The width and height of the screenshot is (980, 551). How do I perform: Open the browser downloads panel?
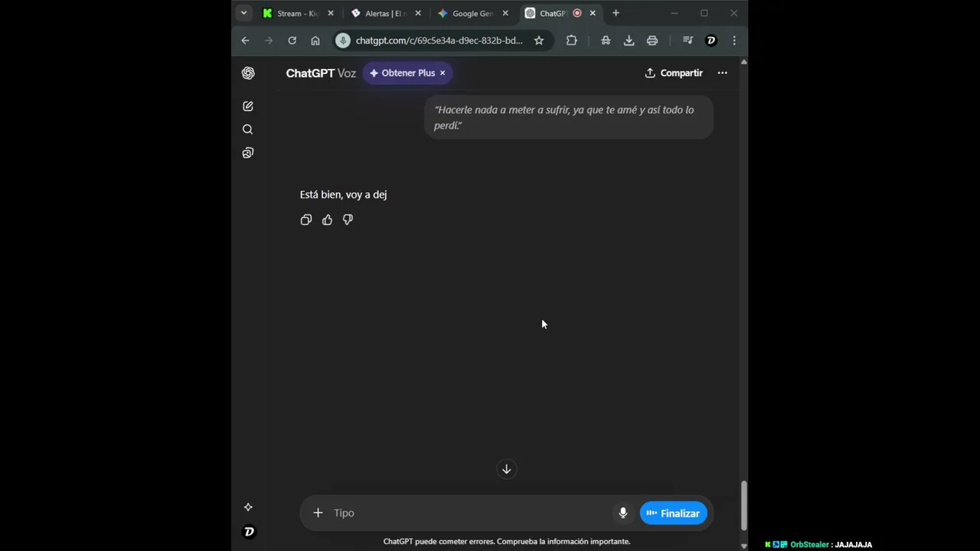click(x=629, y=41)
